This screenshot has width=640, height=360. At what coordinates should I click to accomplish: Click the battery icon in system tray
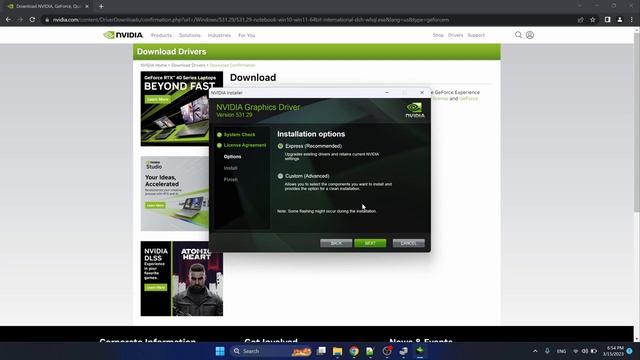pos(594,351)
